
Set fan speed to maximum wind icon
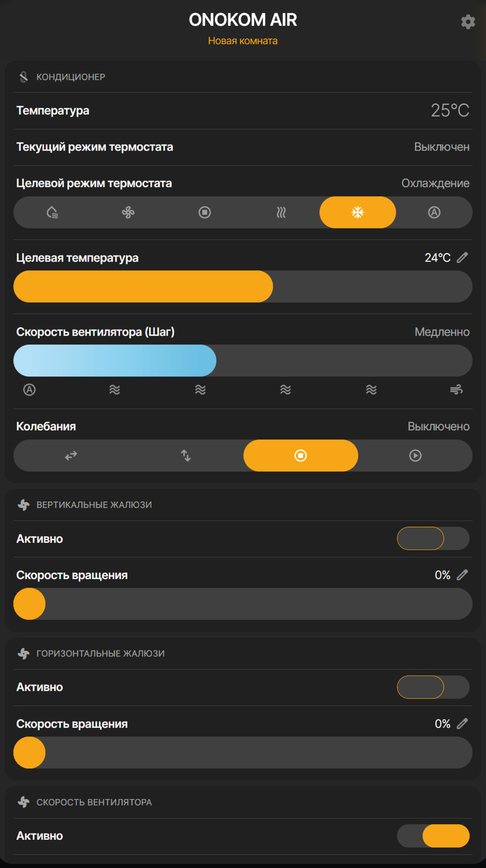(x=456, y=389)
